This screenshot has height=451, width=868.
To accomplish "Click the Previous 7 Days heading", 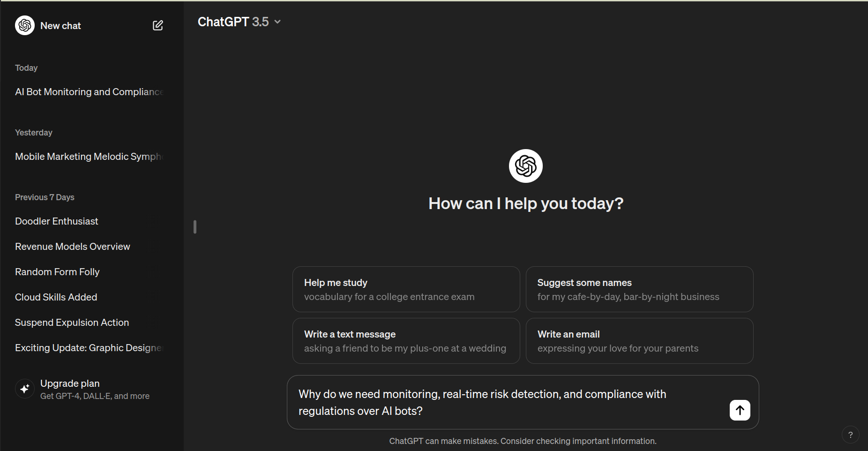I will 45,197.
